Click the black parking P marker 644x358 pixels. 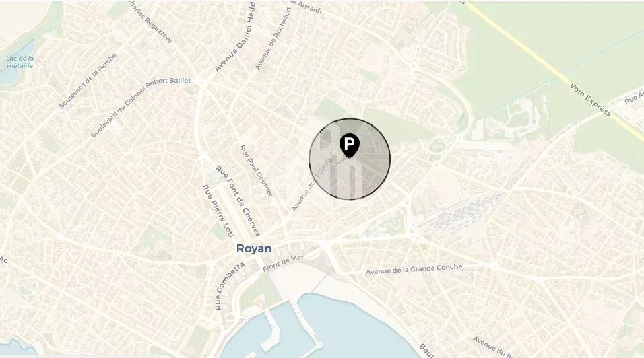pyautogui.click(x=349, y=145)
